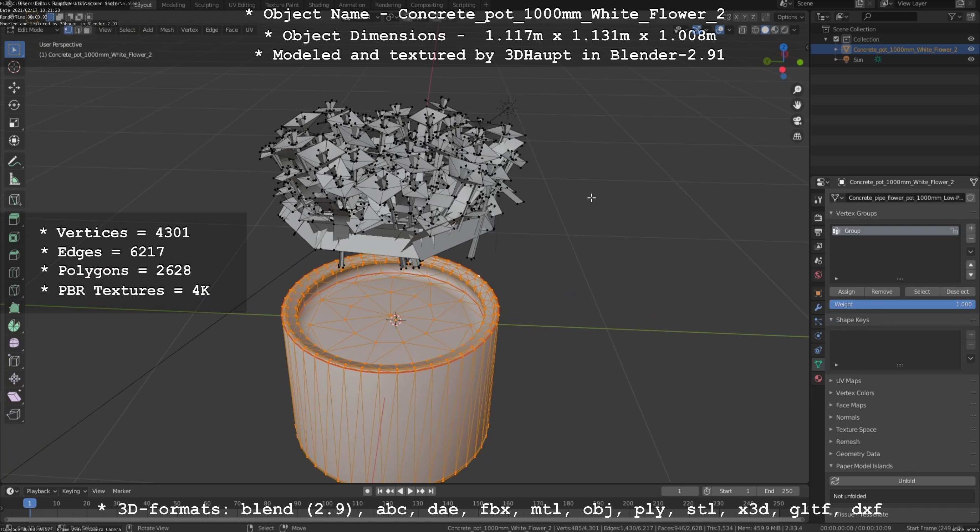The image size is (980, 532).
Task: Enable vertex select mode
Action: click(68, 30)
